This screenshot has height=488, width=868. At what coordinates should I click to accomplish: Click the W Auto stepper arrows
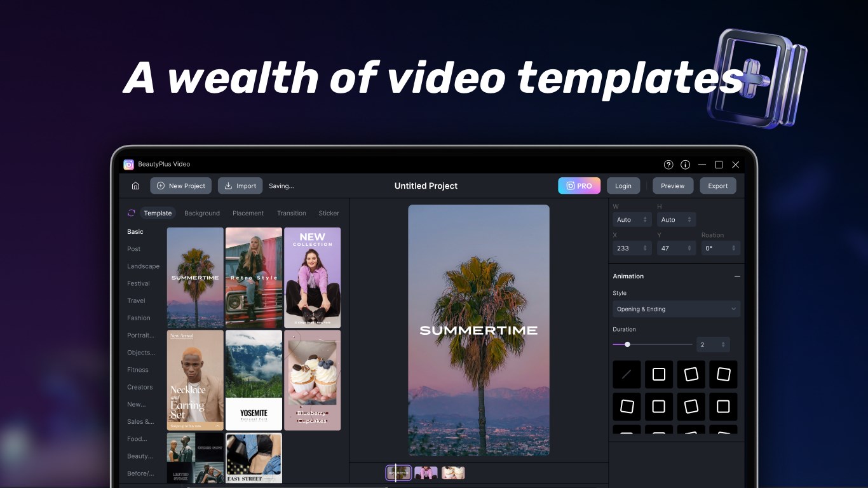[x=645, y=220]
